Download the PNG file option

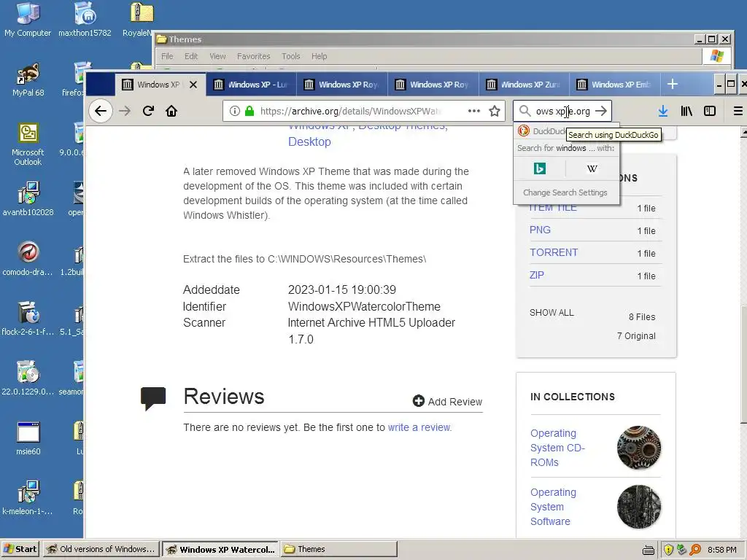coord(541,230)
